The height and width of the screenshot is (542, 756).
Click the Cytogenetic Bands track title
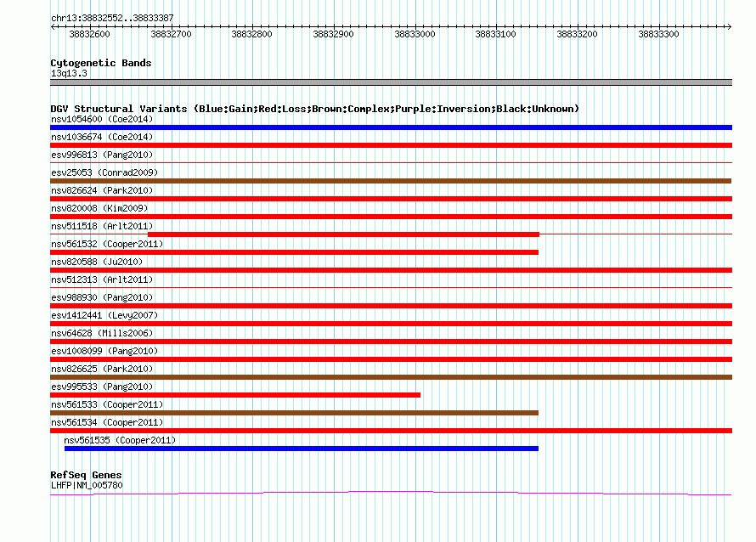click(101, 63)
